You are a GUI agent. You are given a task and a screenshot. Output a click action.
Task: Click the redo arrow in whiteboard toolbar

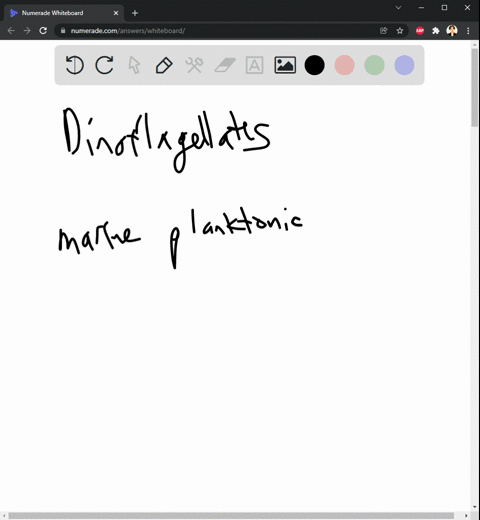tap(104, 65)
